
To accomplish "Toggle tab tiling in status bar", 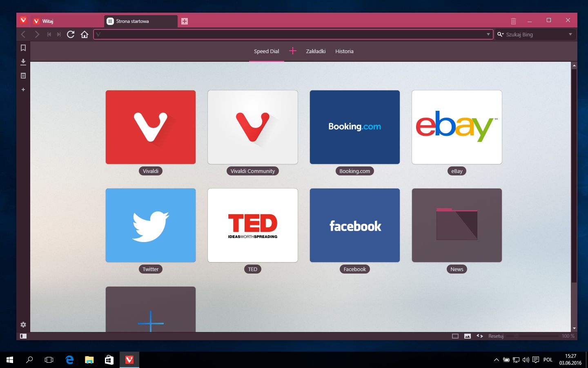I will click(x=455, y=336).
